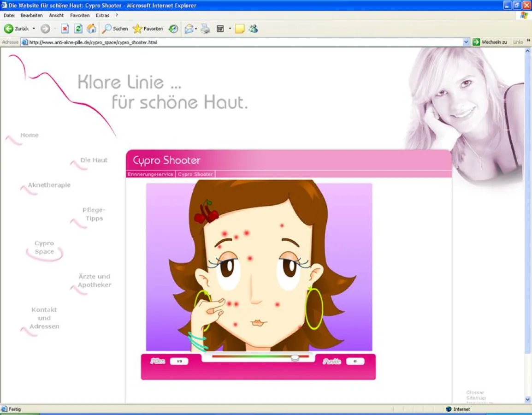The width and height of the screenshot is (532, 415).
Task: Click the game's red-green slider knob
Action: [x=295, y=357]
